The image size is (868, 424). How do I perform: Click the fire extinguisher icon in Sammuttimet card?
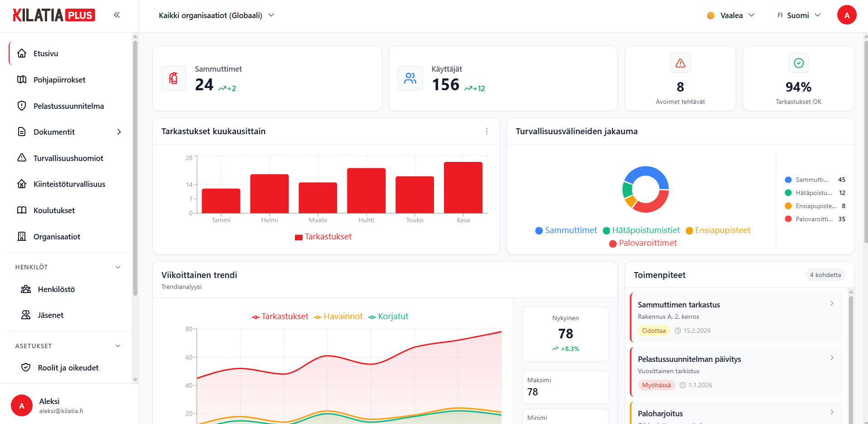(x=174, y=78)
